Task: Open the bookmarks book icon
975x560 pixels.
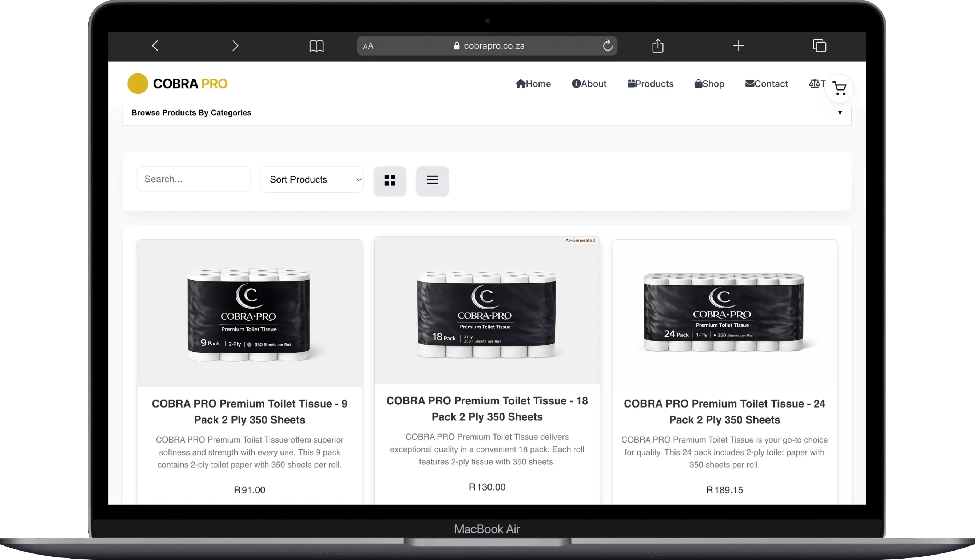Action: (317, 46)
